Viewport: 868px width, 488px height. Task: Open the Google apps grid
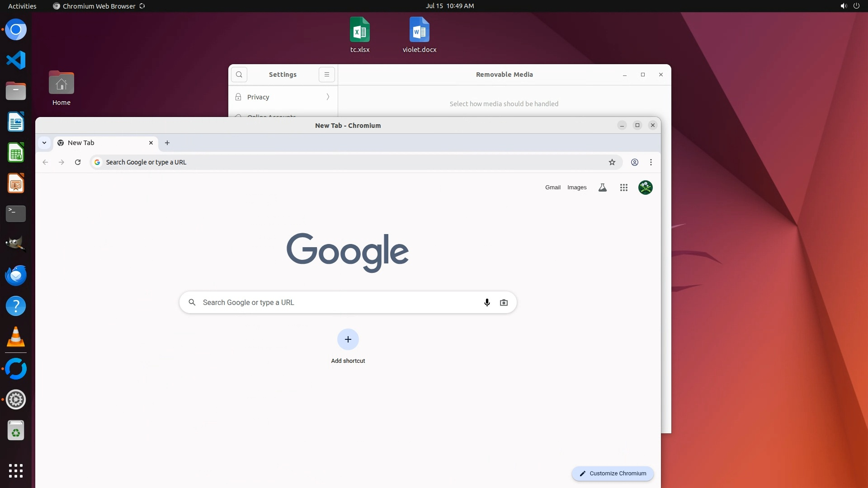[x=624, y=188]
